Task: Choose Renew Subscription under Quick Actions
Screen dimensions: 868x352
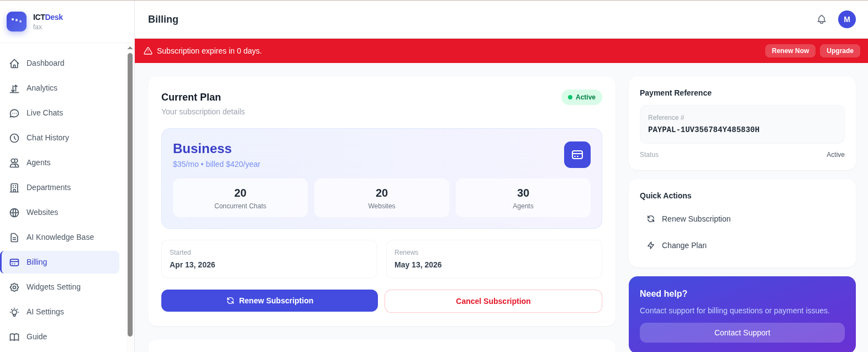Action: click(742, 219)
